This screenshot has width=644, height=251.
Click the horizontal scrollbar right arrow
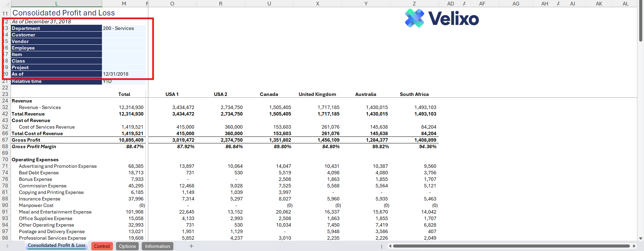point(634,246)
